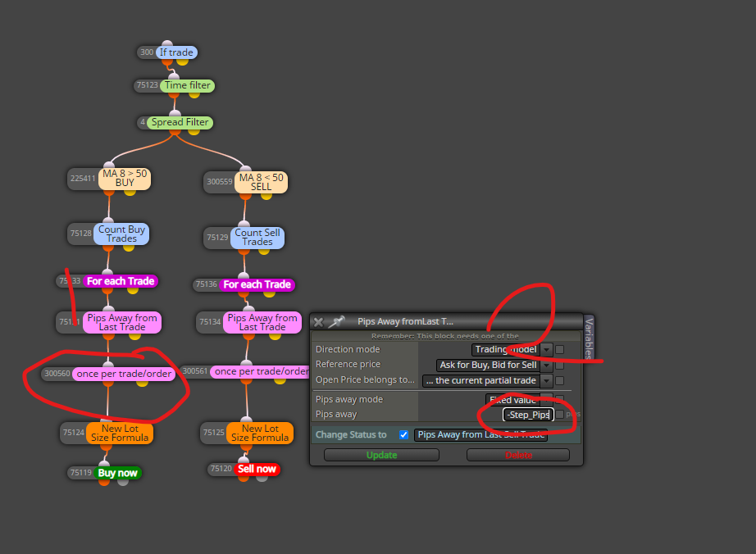756x554 pixels.
Task: Click orange output dot of New Lot Size Formula 75124
Action: coord(106,447)
